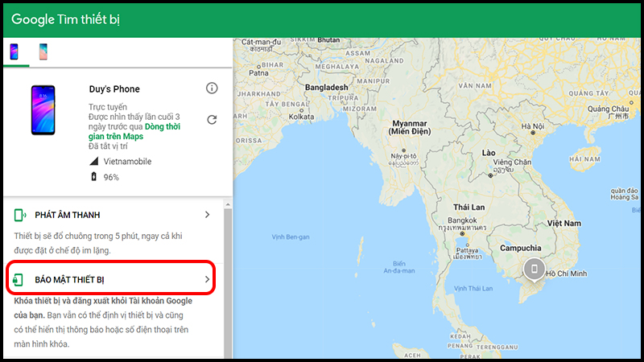Switch to the second pink phone tab
This screenshot has height=362, width=644.
[43, 52]
